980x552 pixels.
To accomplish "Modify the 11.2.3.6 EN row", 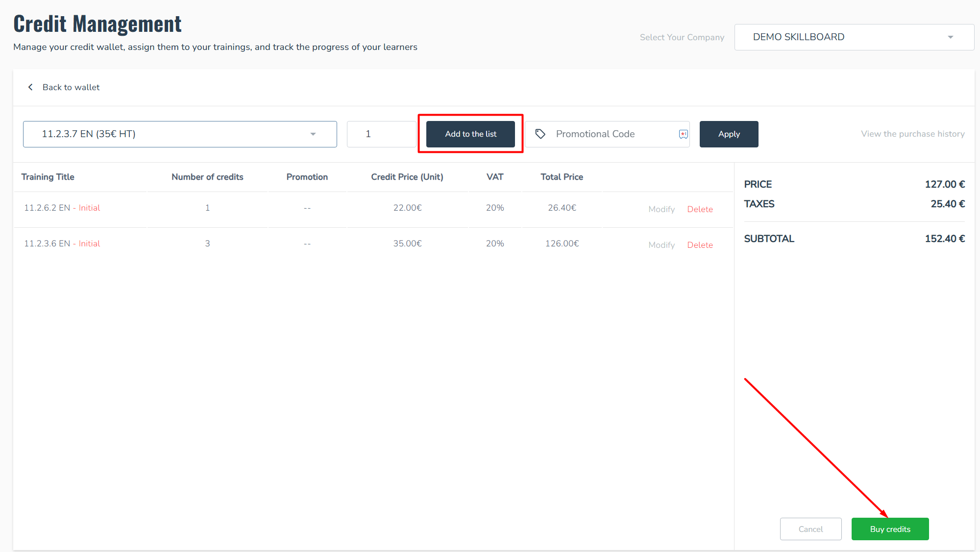I will pyautogui.click(x=661, y=245).
